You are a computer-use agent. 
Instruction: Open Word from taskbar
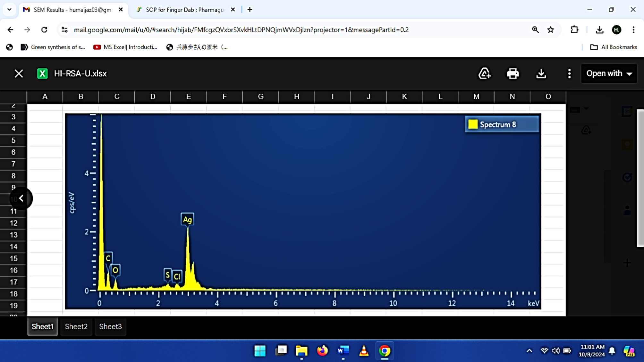click(x=343, y=351)
